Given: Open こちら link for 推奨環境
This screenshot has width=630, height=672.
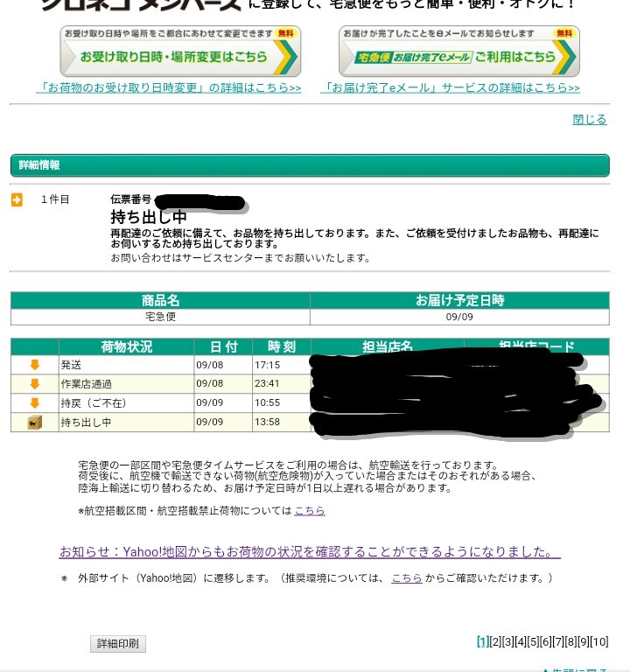Looking at the screenshot, I should click(407, 578).
